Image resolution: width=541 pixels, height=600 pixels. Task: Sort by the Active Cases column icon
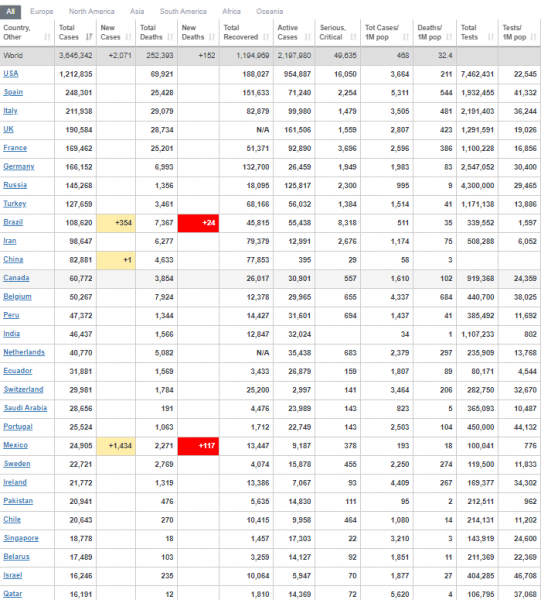click(308, 37)
